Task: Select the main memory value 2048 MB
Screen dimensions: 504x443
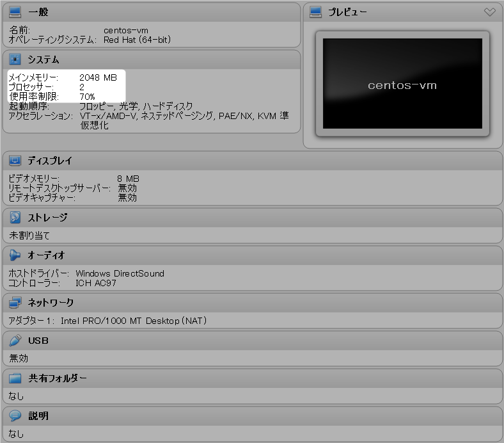Action: tap(98, 77)
